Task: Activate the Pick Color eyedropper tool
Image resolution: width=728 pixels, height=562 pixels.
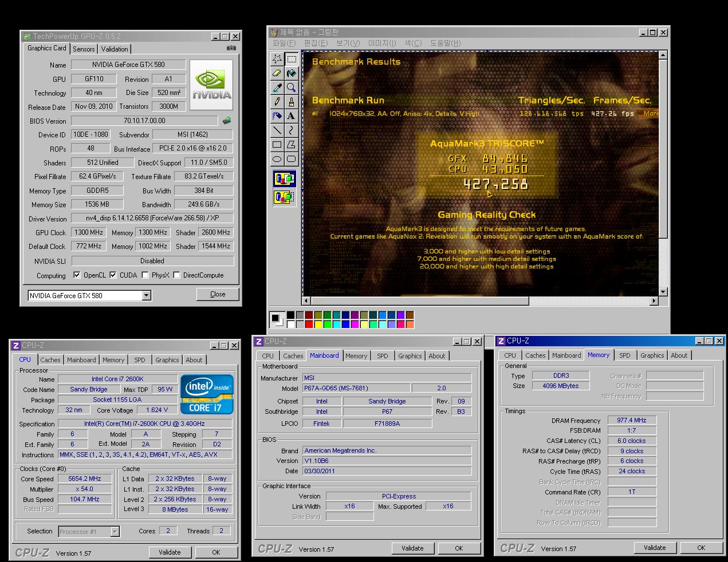Action: point(277,88)
